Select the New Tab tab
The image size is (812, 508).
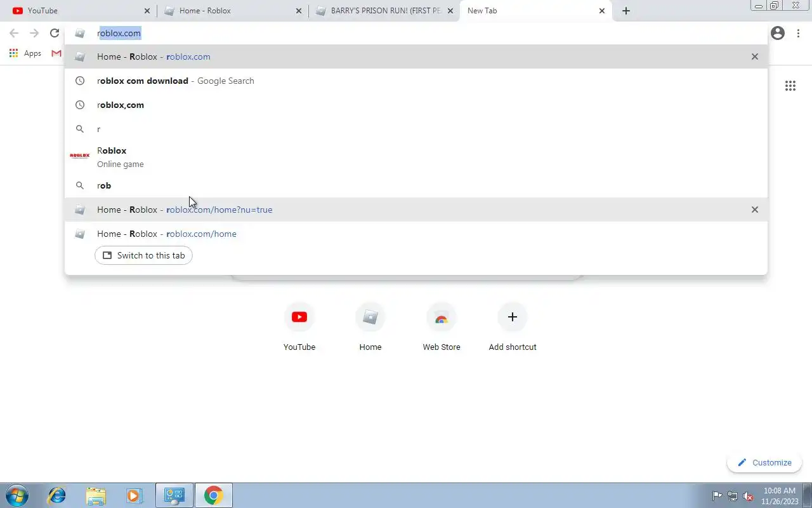[x=537, y=11]
